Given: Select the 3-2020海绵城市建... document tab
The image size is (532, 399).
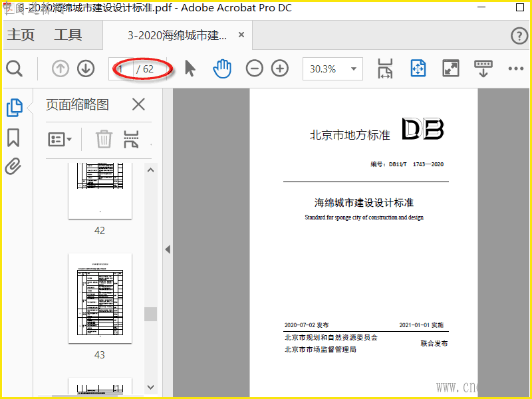Looking at the screenshot, I should 177,35.
